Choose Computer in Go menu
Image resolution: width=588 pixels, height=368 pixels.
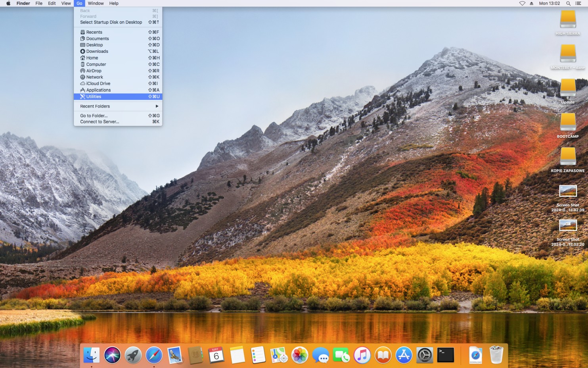point(118,64)
